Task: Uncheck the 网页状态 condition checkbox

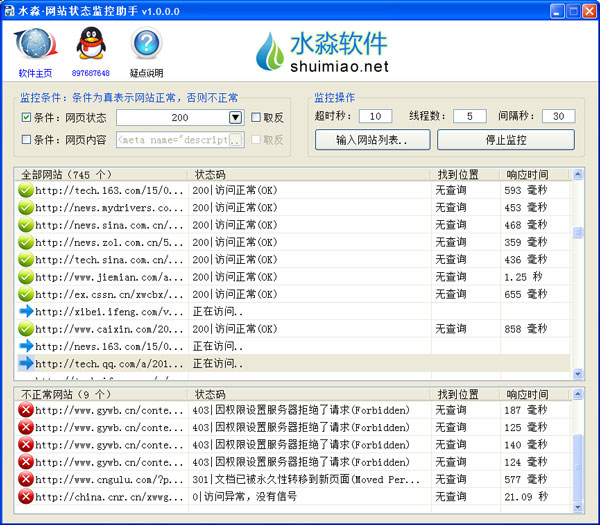Action: (26, 118)
